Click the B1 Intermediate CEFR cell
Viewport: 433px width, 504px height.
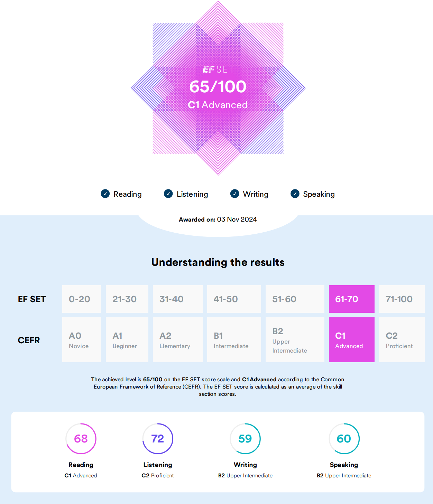click(234, 340)
